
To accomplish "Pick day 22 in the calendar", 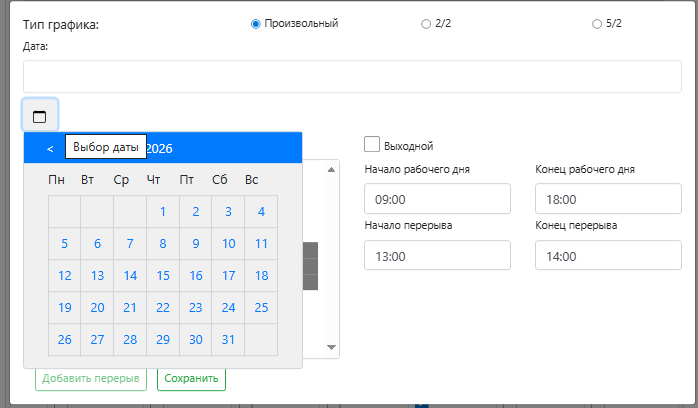I will (x=163, y=307).
